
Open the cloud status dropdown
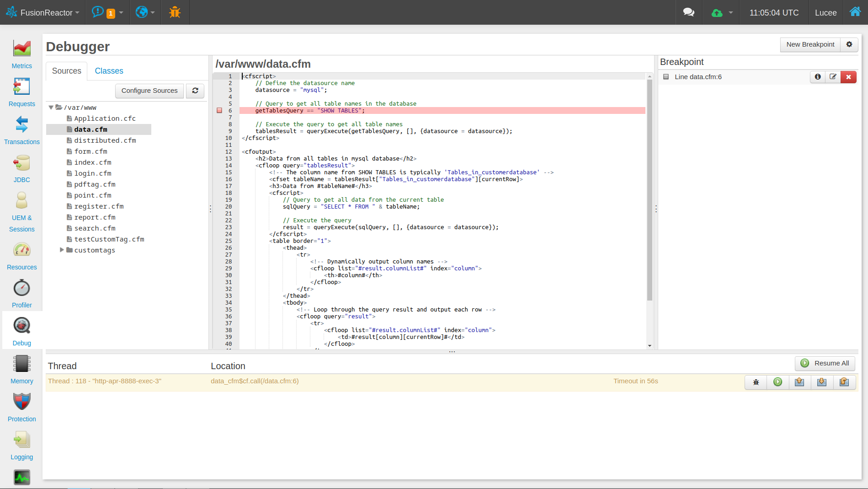point(722,12)
